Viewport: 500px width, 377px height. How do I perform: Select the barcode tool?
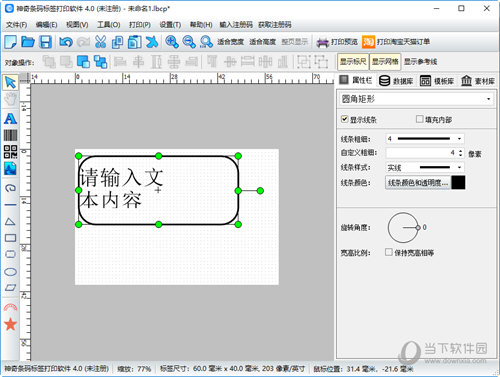(x=10, y=135)
